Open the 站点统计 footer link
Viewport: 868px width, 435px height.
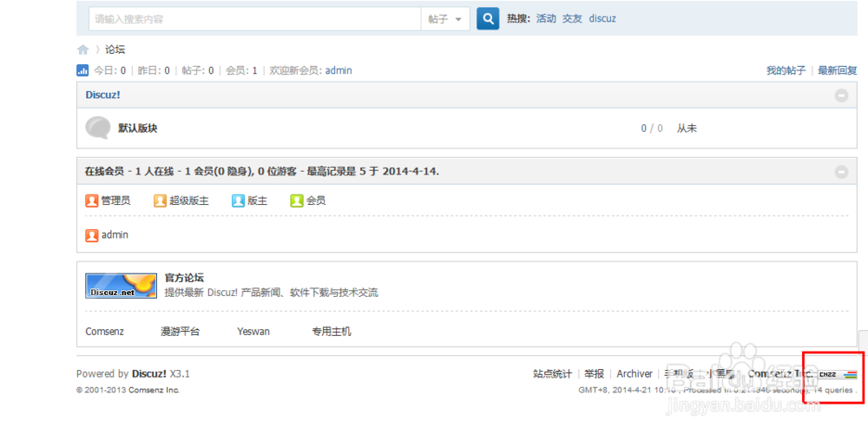pos(552,373)
